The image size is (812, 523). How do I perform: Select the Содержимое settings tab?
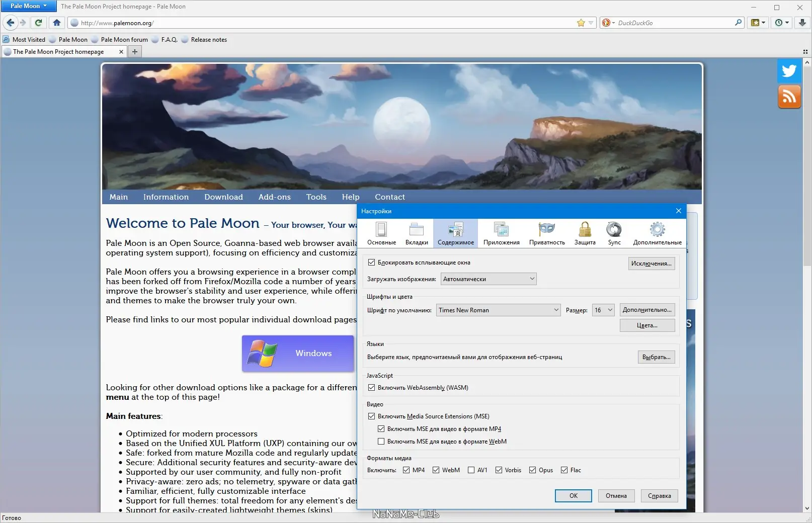[456, 234]
